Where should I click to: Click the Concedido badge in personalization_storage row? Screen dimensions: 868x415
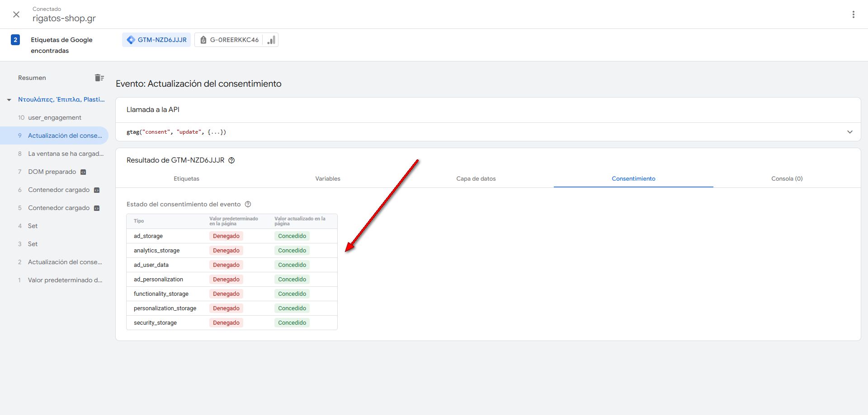coord(292,308)
